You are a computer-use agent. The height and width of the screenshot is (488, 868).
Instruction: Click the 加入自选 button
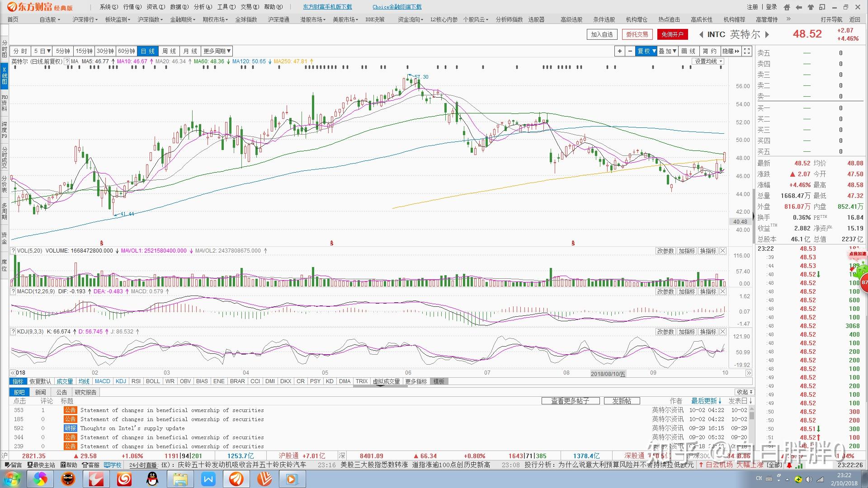(x=602, y=34)
